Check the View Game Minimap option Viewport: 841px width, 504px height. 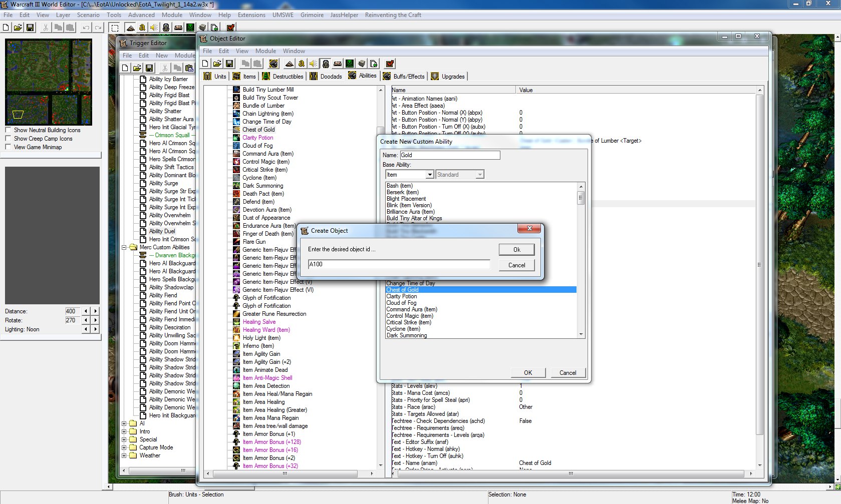(x=8, y=147)
